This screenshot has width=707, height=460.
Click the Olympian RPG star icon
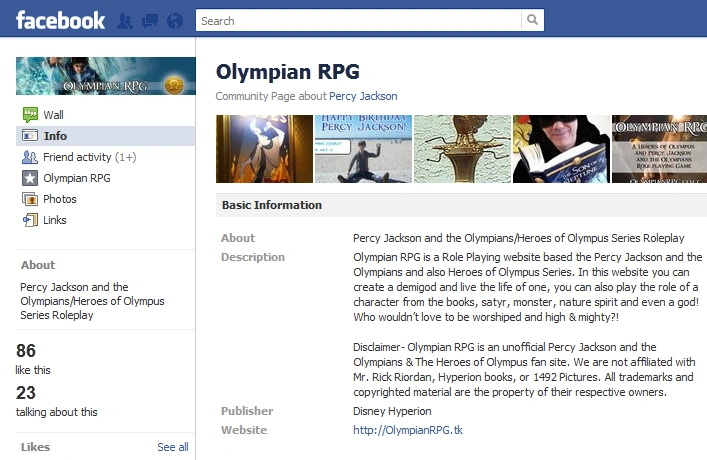30,178
